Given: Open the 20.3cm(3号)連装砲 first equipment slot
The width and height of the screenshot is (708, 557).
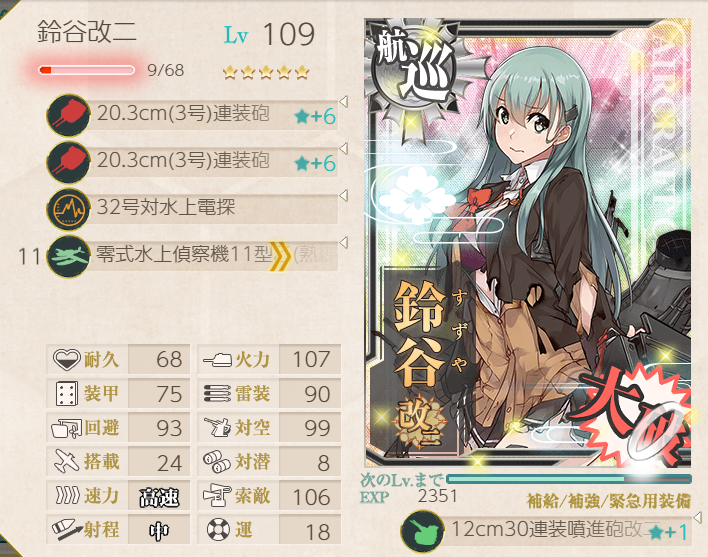Looking at the screenshot, I should coord(193,115).
